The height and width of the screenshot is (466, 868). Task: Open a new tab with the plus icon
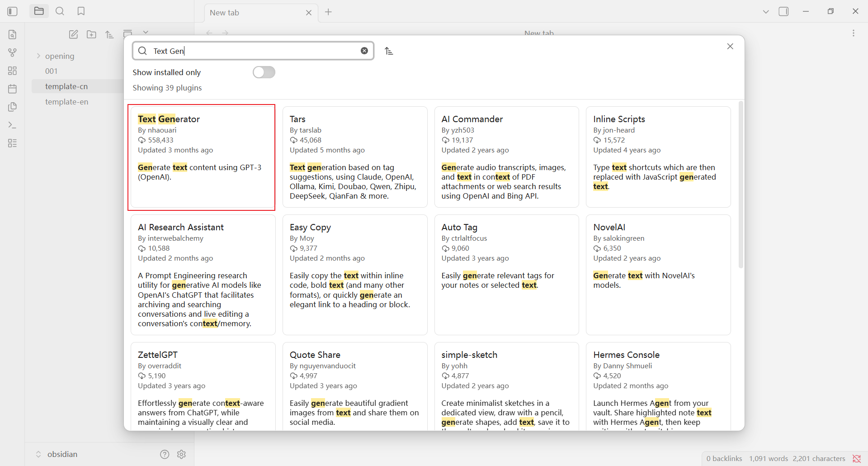pyautogui.click(x=329, y=12)
